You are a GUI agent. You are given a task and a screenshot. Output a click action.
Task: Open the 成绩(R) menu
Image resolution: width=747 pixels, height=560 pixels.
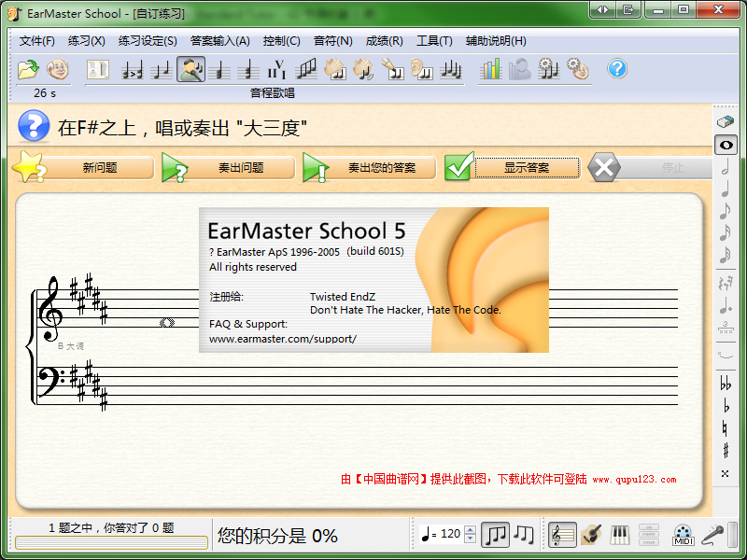[x=384, y=41]
